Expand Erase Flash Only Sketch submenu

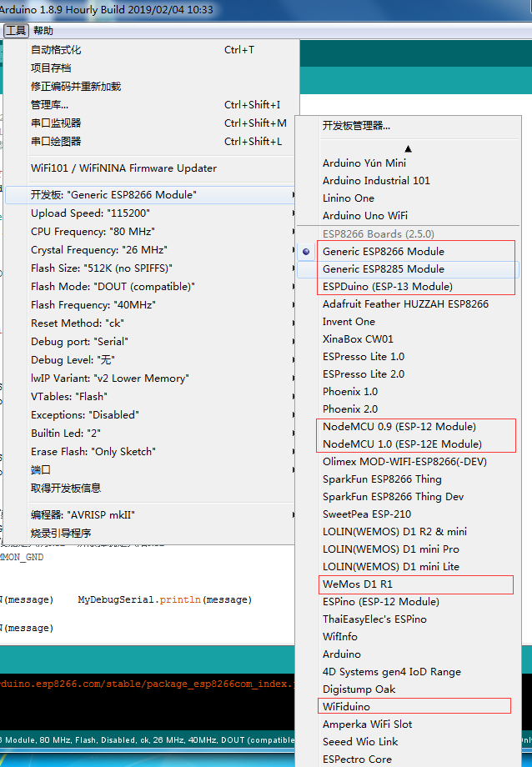(150, 452)
